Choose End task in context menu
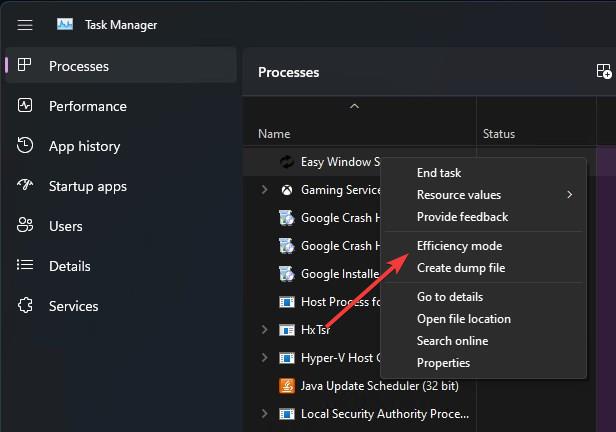616x432 pixels. pos(439,173)
